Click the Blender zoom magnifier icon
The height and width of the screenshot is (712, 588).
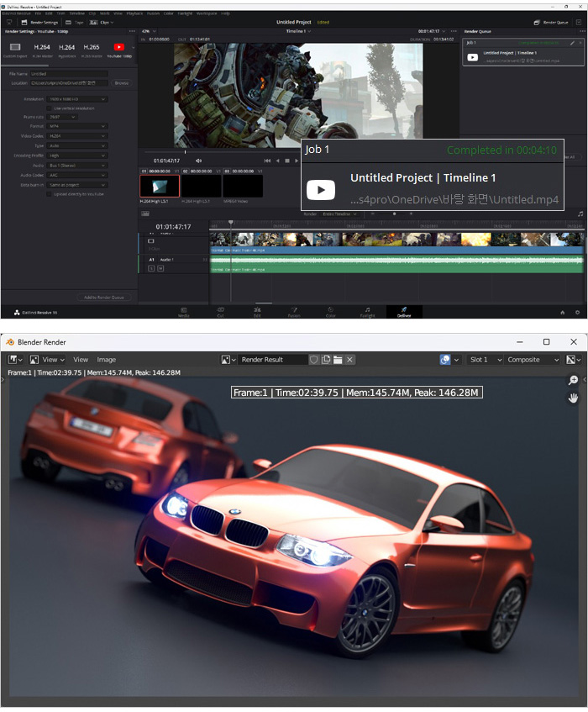[x=573, y=380]
